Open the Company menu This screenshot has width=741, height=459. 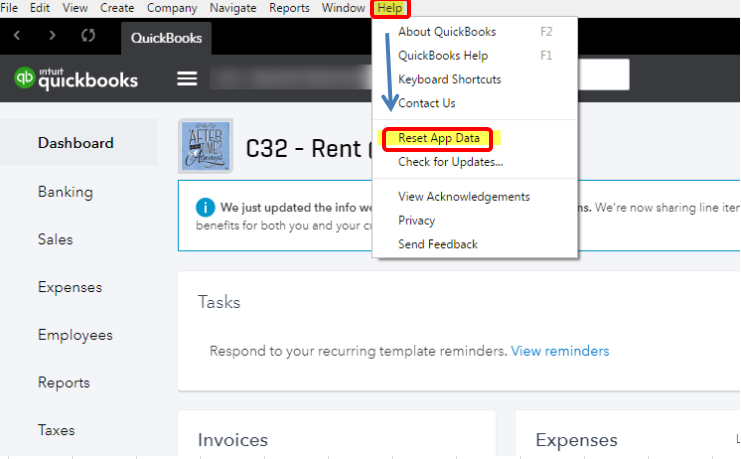[172, 8]
